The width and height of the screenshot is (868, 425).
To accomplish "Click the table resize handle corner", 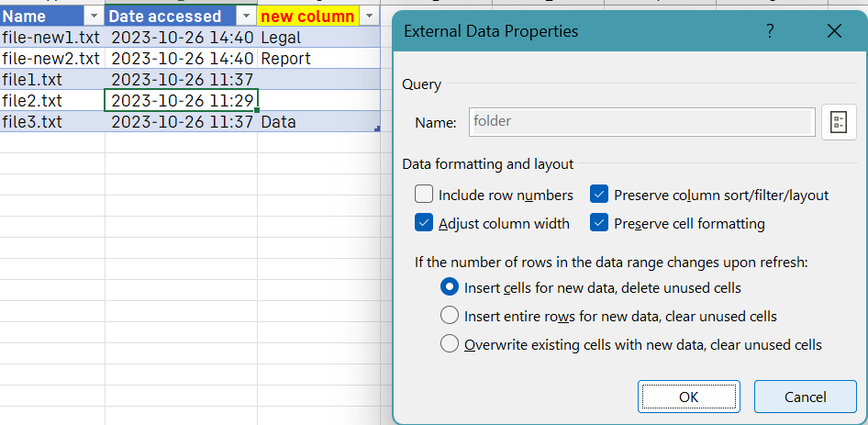I will coord(377,129).
